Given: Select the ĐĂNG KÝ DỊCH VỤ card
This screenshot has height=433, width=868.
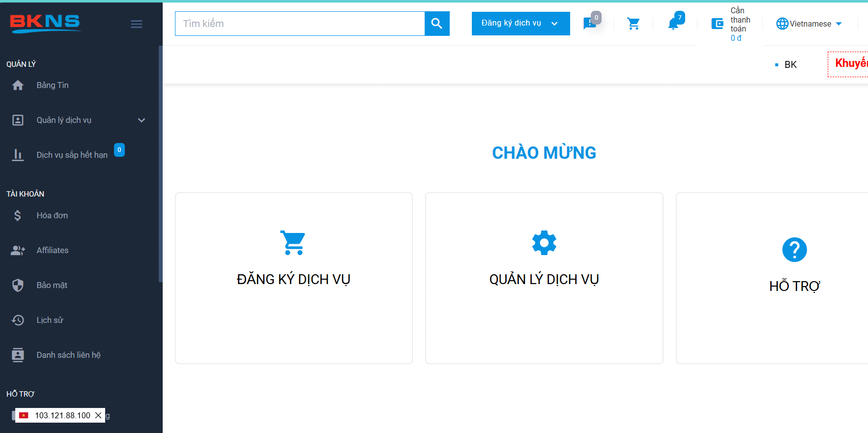Looking at the screenshot, I should pyautogui.click(x=293, y=278).
